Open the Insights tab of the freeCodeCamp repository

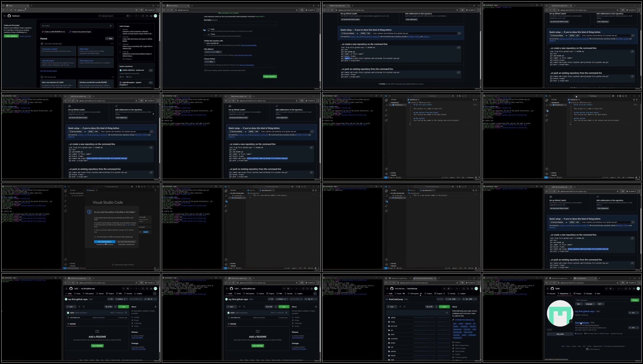tap(461, 293)
